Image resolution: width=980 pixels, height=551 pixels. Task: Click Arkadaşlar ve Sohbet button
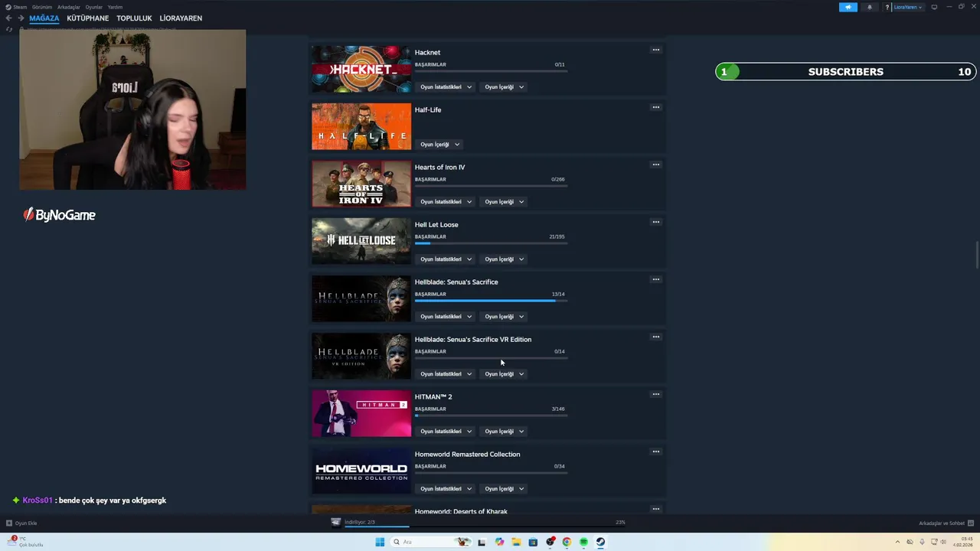point(947,523)
